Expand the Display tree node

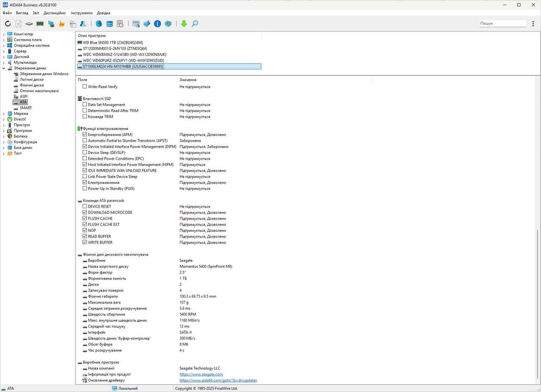4,57
